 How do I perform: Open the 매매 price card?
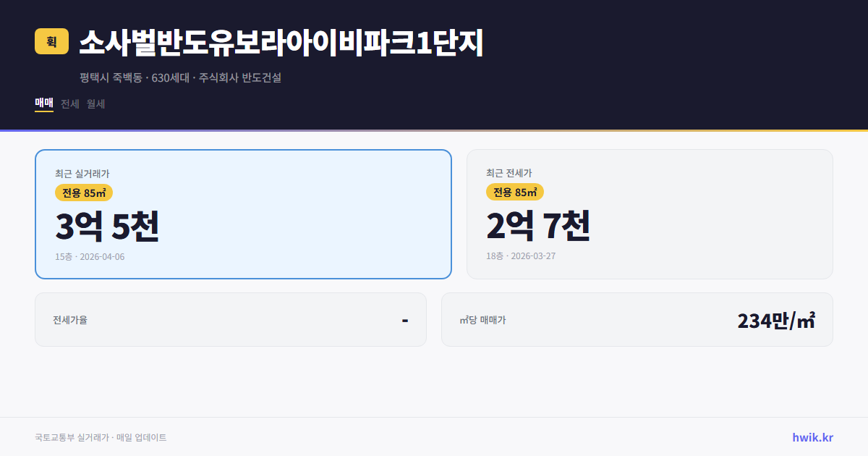pyautogui.click(x=242, y=214)
